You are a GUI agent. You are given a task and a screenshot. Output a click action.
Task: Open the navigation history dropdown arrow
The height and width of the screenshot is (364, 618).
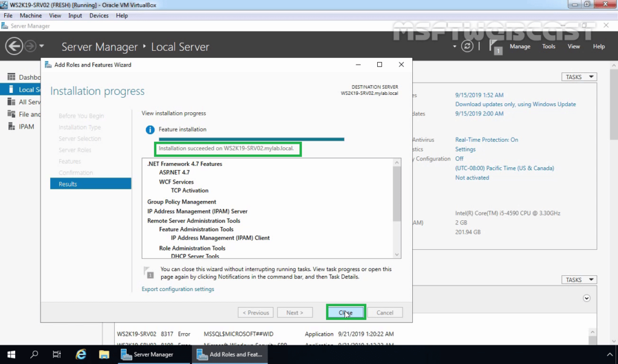pos(42,46)
